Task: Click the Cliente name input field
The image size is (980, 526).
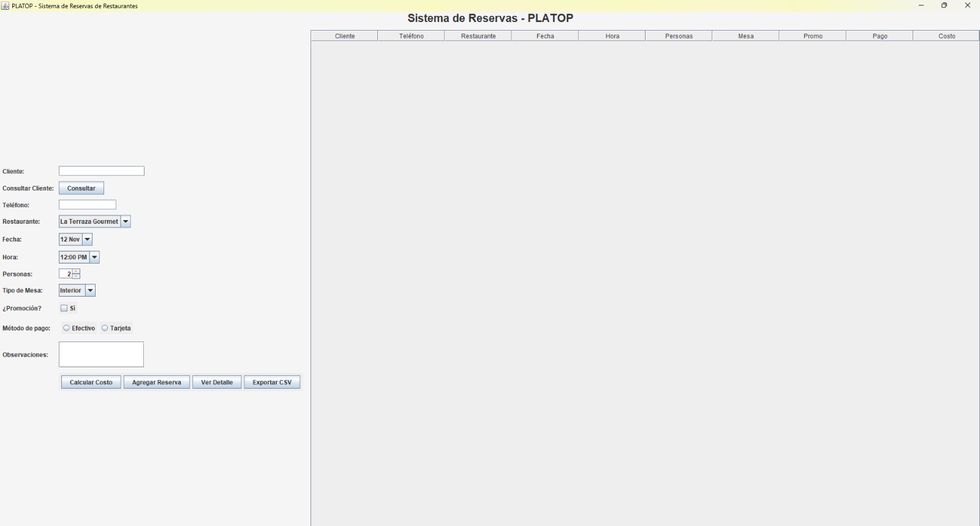Action: point(102,171)
